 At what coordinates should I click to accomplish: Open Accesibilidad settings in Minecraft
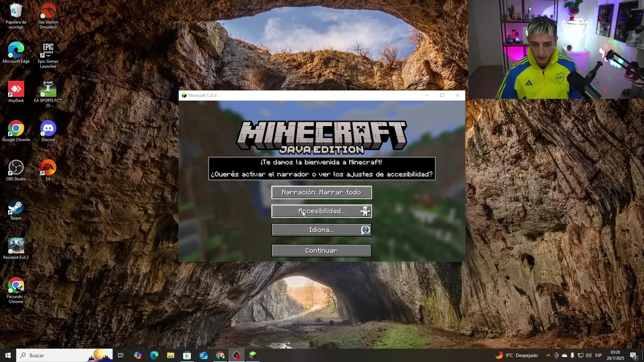pyautogui.click(x=321, y=211)
